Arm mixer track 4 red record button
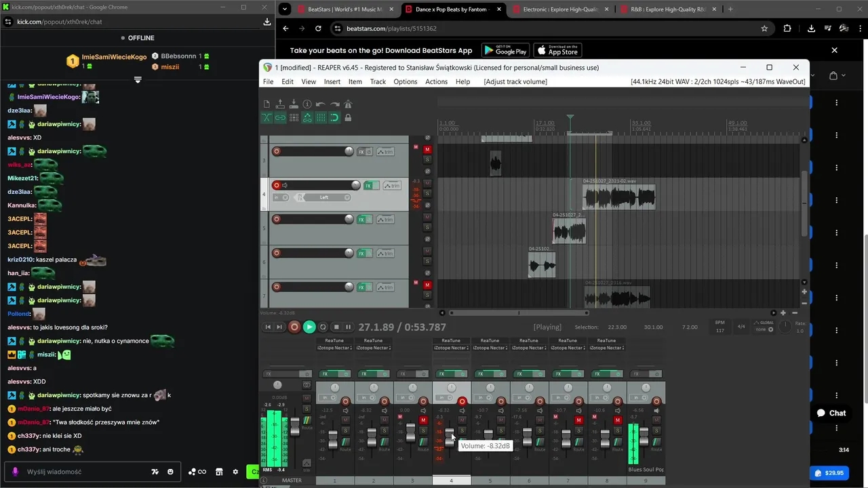This screenshot has width=868, height=488. (462, 401)
